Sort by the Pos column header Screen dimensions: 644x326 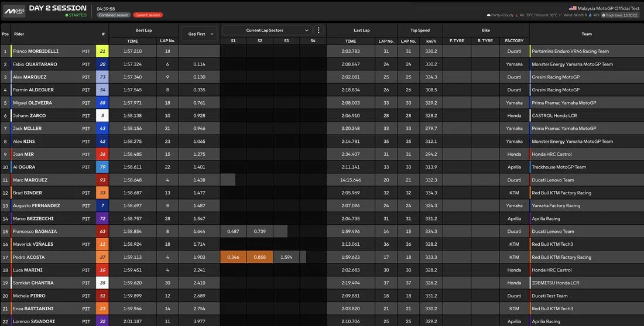(x=5, y=34)
